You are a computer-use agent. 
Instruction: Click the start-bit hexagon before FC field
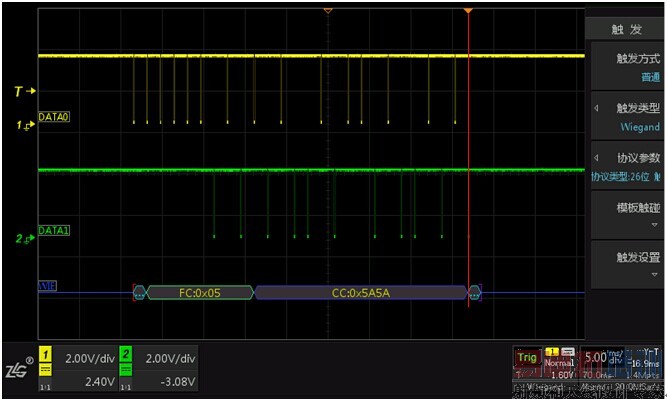(140, 293)
